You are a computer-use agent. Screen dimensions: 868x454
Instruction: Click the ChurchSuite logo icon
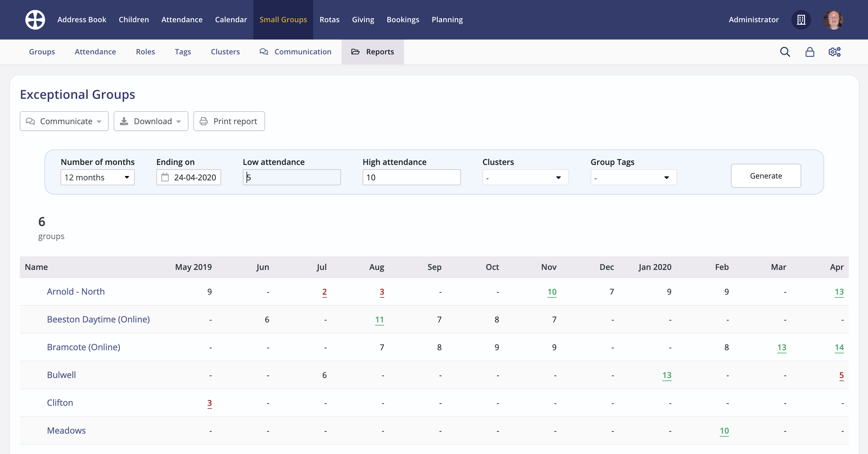[35, 19]
